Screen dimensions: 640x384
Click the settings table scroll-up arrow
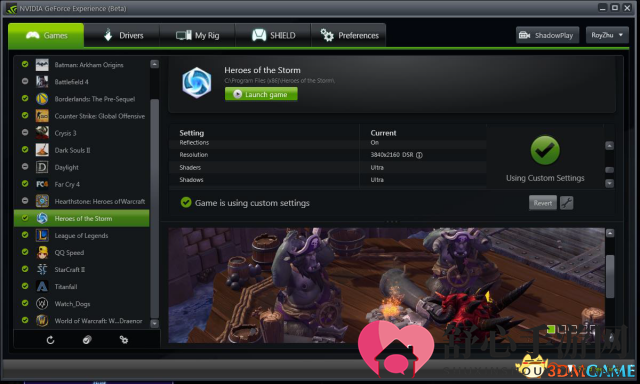pyautogui.click(x=609, y=146)
